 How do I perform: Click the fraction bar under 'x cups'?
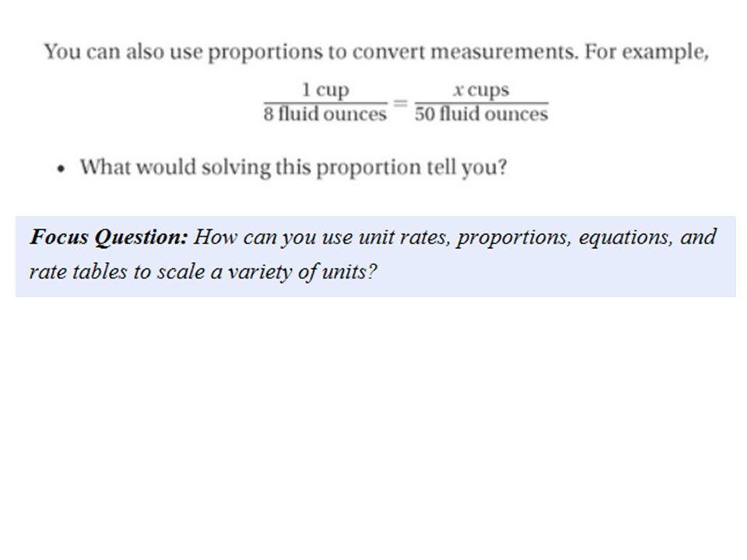tap(481, 103)
